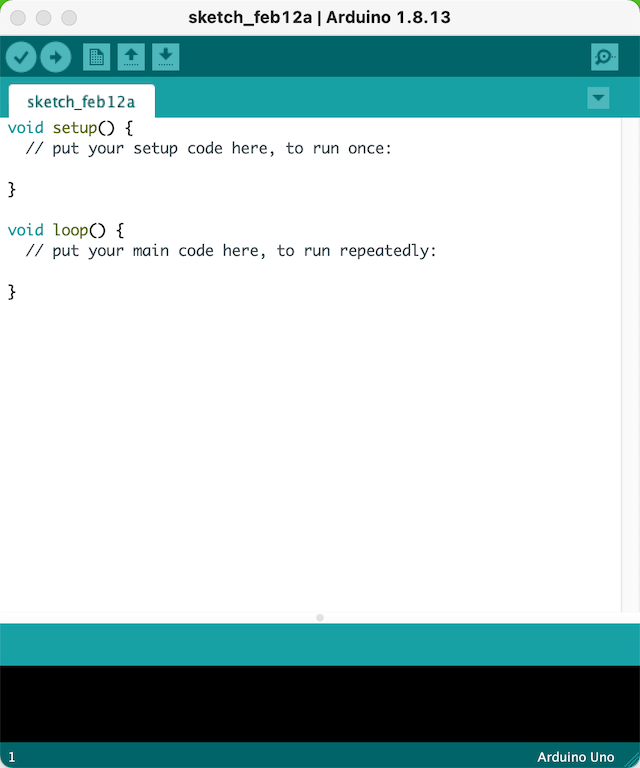Save sketch with the down-arrow icon
This screenshot has height=768, width=640.
coord(166,57)
